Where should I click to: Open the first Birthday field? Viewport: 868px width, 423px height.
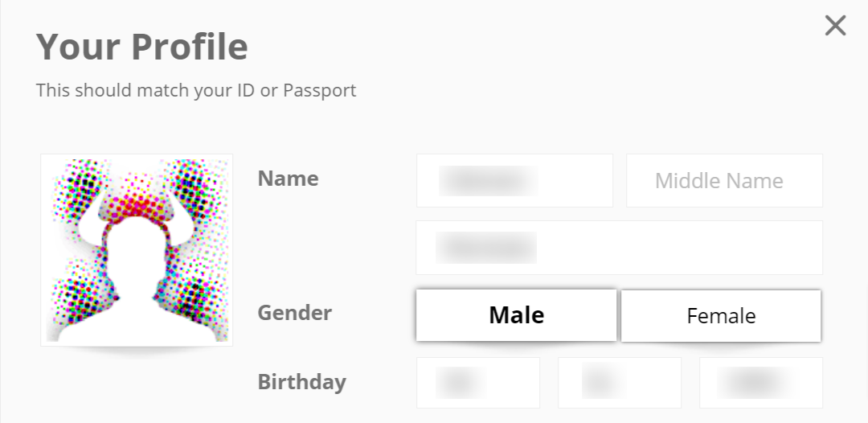coord(478,382)
